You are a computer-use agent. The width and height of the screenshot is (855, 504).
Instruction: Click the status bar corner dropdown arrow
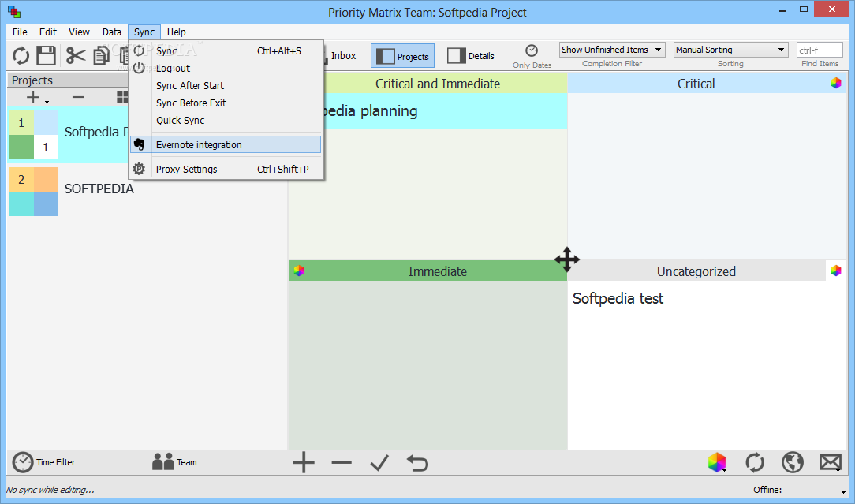point(843,492)
